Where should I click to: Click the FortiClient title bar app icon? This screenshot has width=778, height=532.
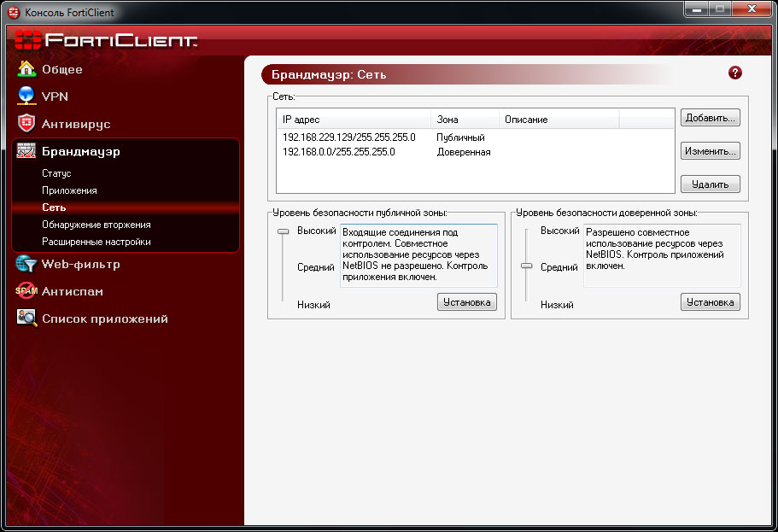pos(14,12)
